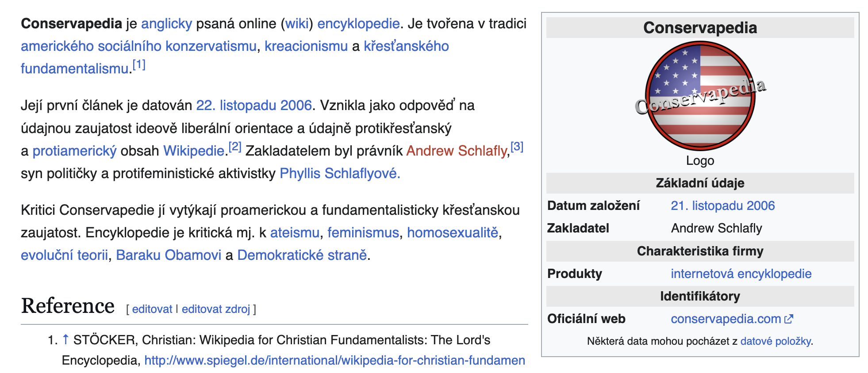This screenshot has width=868, height=373.
Task: Click the Conservapedia flag logo image
Action: 700,96
